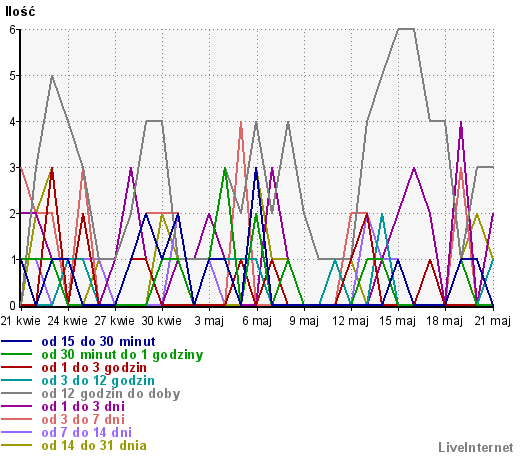This screenshot has height=457, width=520.
Task: Click the green line swatch for 30 minut-1 godziny
Action: (16, 354)
